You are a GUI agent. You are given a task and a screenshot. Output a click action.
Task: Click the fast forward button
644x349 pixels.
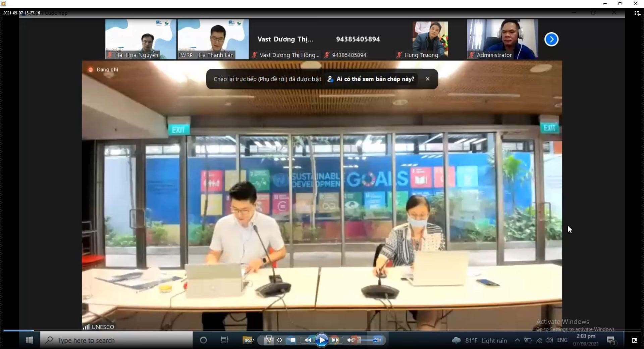335,340
